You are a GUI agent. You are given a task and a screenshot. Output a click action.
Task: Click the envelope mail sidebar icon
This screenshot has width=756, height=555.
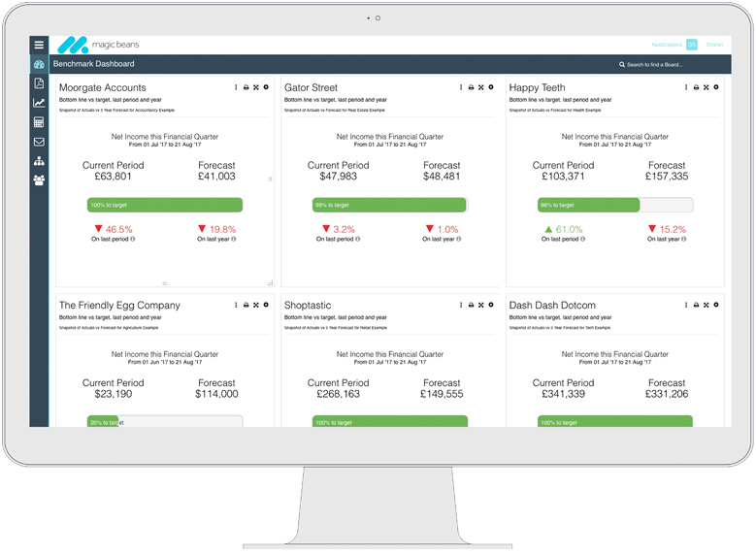39,142
